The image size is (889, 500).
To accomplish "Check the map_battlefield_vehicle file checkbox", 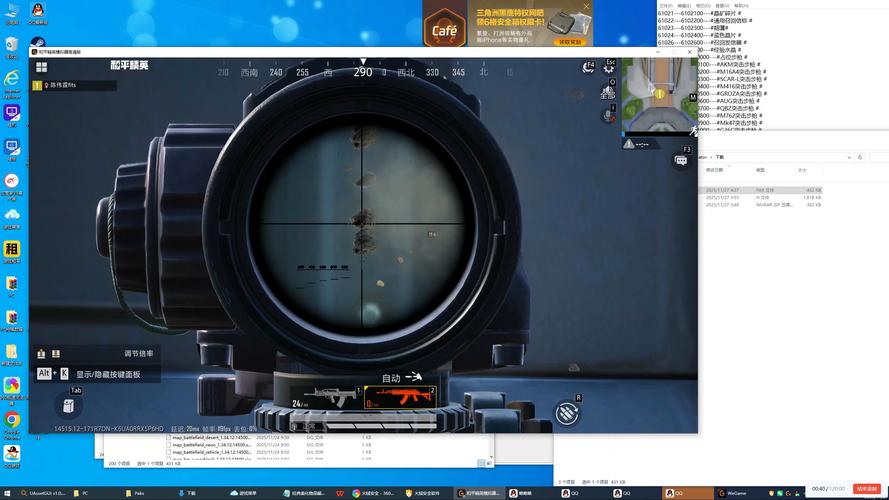I will [168, 452].
